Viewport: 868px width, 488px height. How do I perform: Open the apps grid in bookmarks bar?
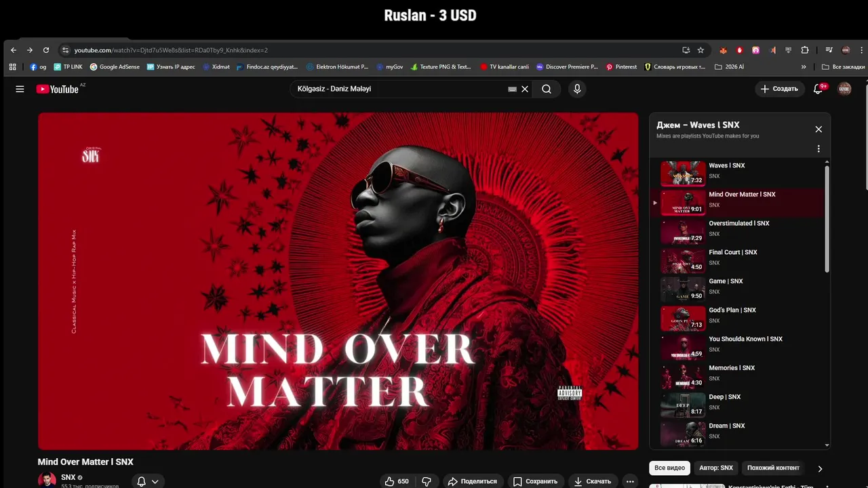tap(12, 67)
